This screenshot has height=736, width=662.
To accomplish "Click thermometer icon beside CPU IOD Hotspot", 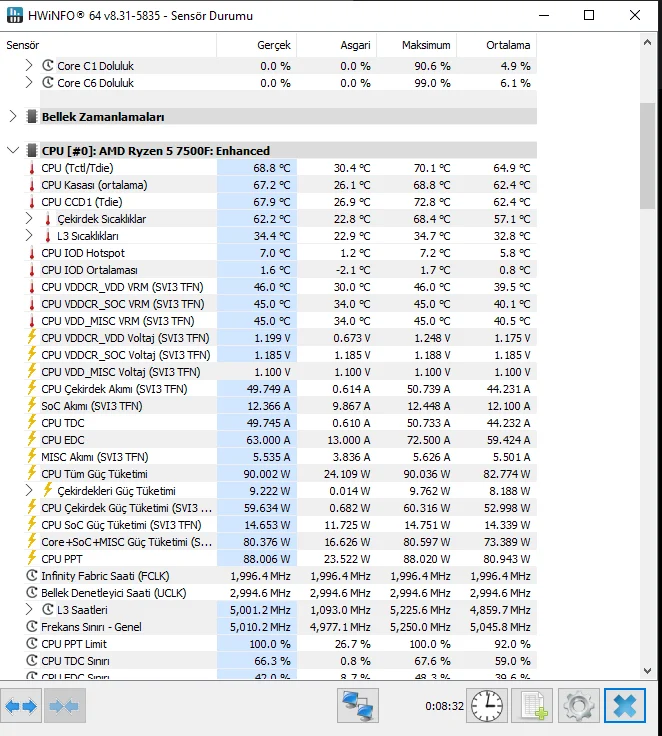I will click(32, 253).
